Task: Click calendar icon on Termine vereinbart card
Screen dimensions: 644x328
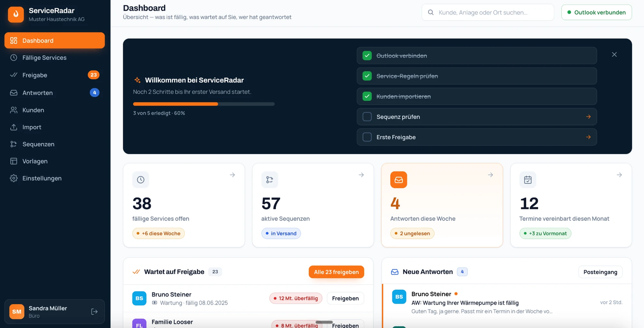Action: point(528,180)
